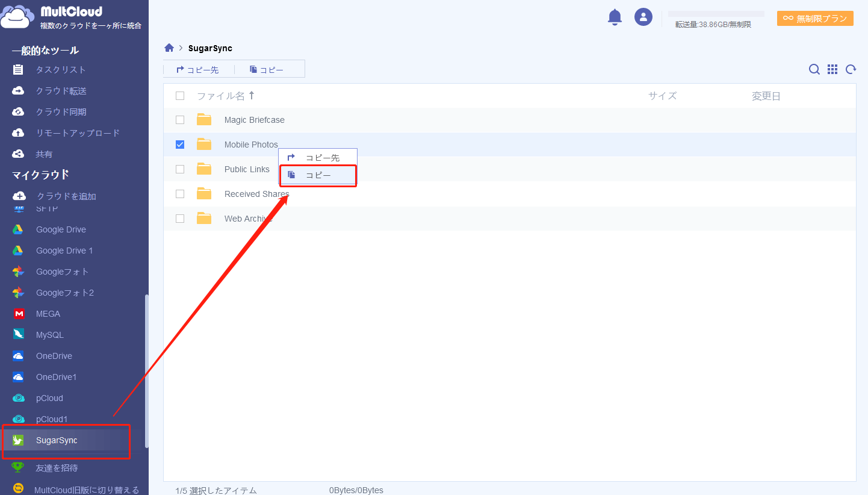Click the クラウド同期 sync icon
This screenshot has height=495, width=868.
[x=18, y=111]
